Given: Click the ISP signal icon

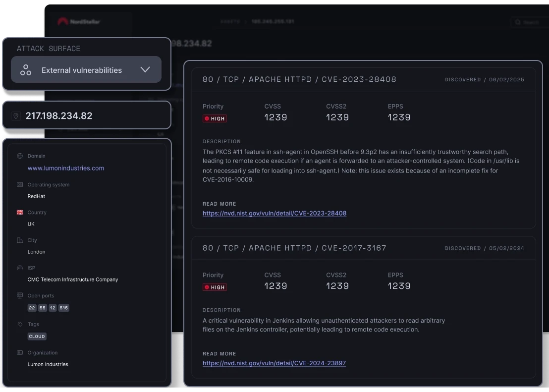Looking at the screenshot, I should (20, 268).
